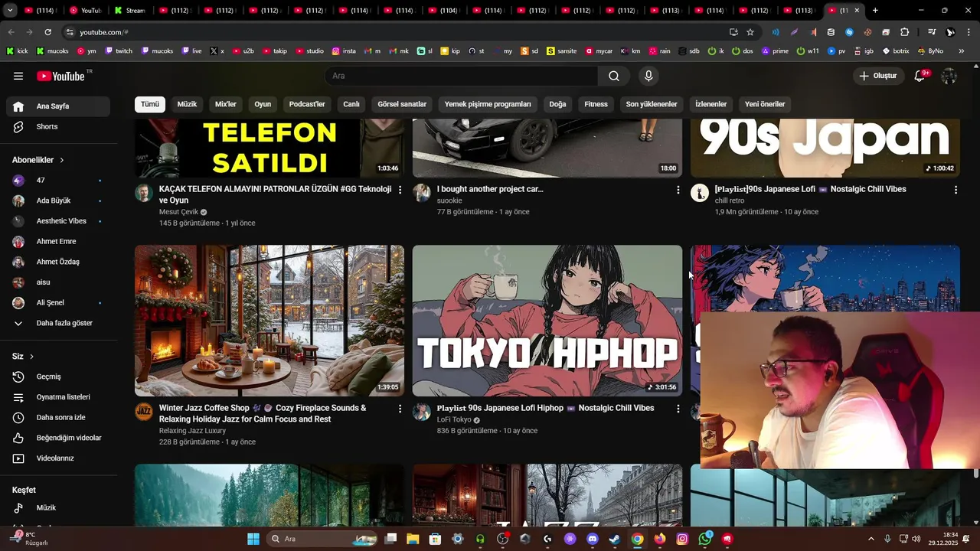Expand Daha fazla göster subscriptions
The image size is (980, 551).
58,323
